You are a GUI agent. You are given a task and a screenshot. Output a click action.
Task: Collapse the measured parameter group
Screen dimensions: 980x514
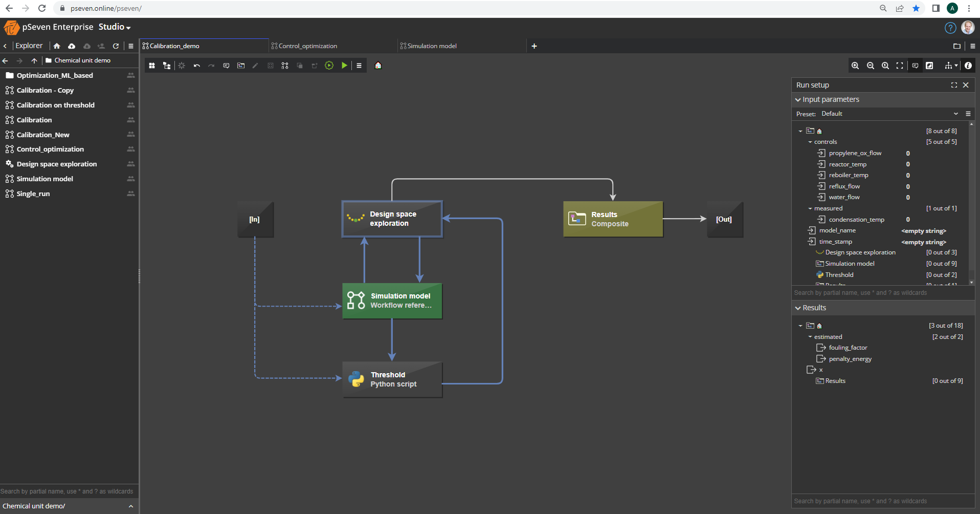click(810, 208)
